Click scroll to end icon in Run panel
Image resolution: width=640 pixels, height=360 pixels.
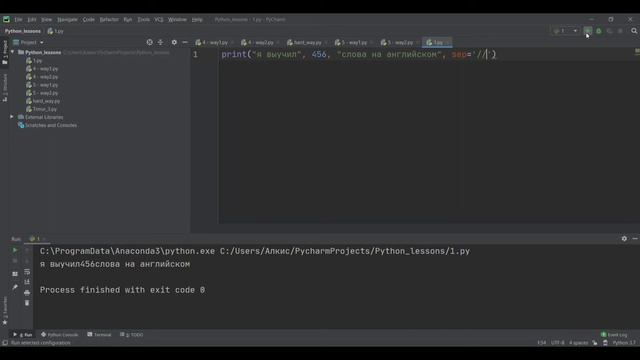tap(27, 282)
